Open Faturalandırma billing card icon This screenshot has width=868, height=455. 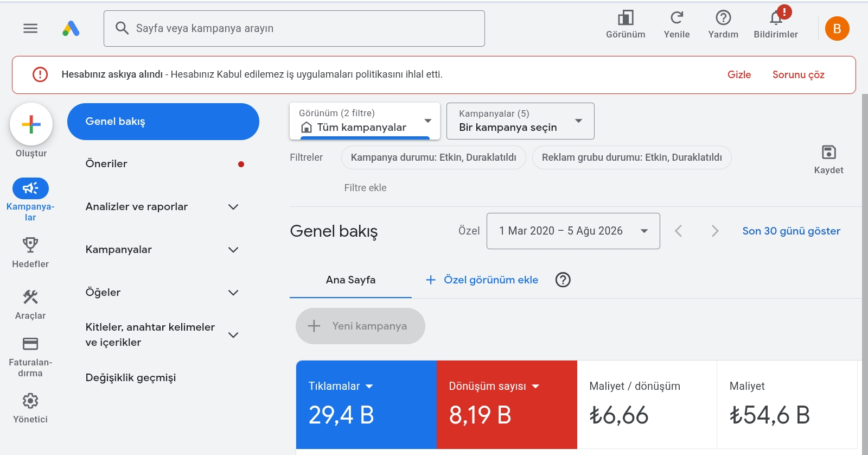tap(30, 344)
